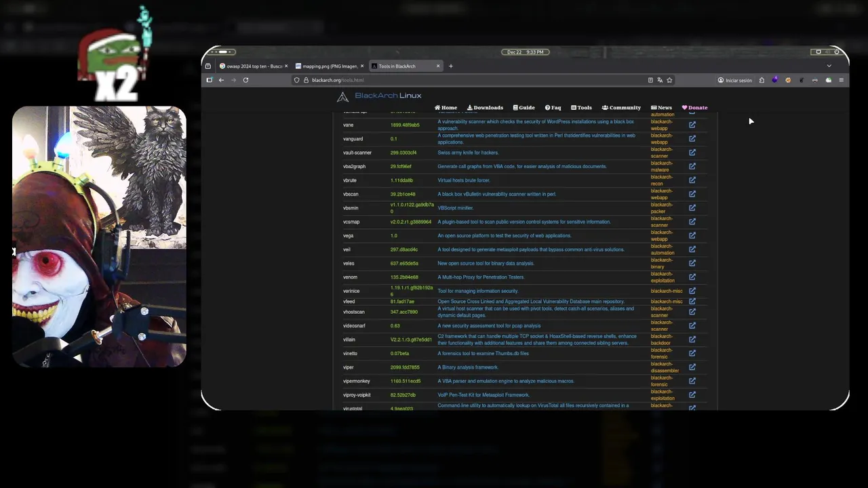Go back with browser back arrow

point(221,80)
